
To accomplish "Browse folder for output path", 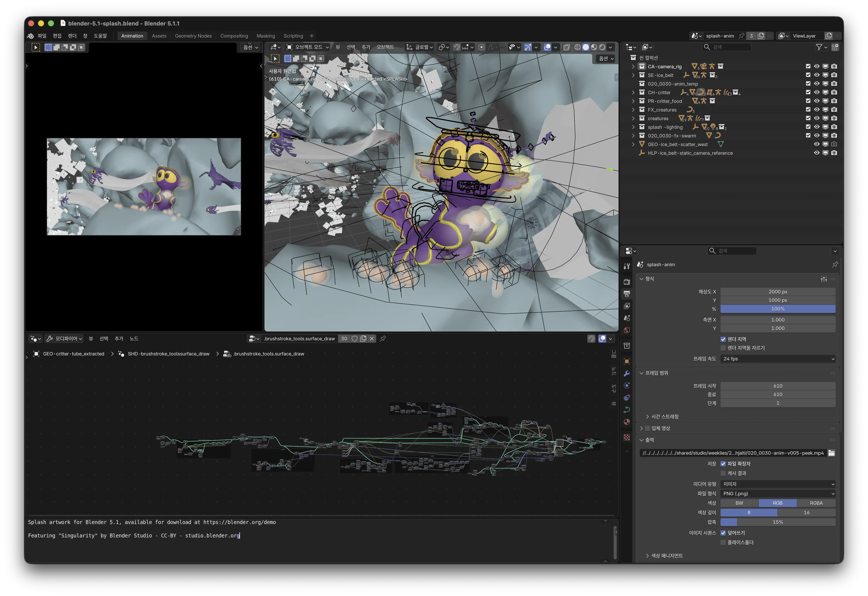I will tap(831, 453).
